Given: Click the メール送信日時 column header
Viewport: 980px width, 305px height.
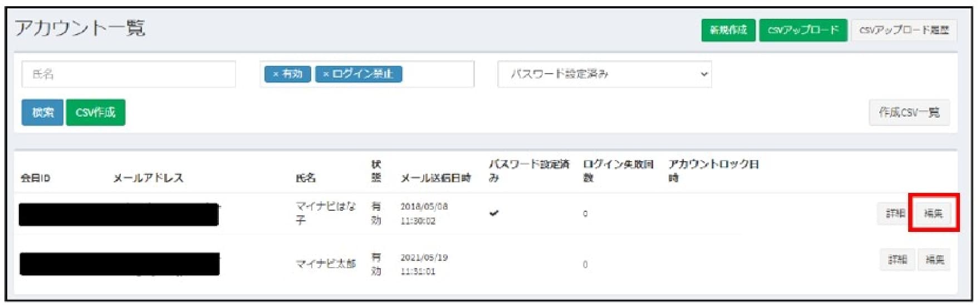Looking at the screenshot, I should (435, 178).
